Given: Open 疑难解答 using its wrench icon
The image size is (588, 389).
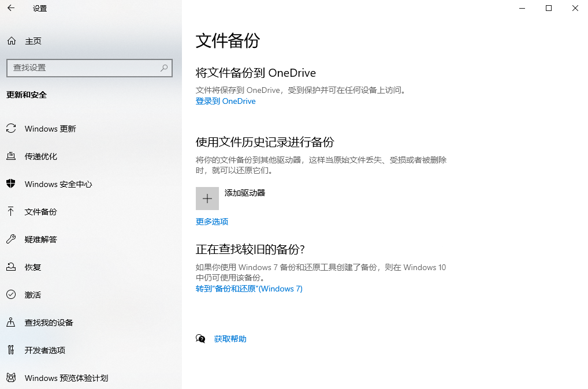Looking at the screenshot, I should [x=10, y=240].
